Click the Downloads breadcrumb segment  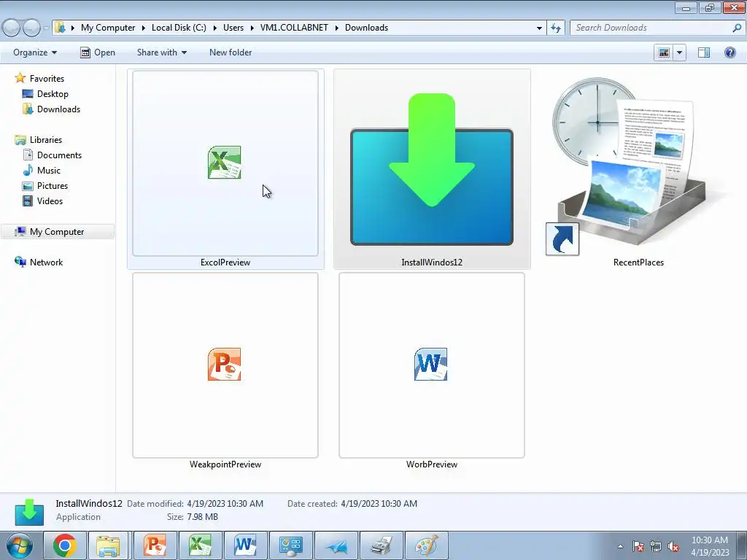[x=366, y=28]
